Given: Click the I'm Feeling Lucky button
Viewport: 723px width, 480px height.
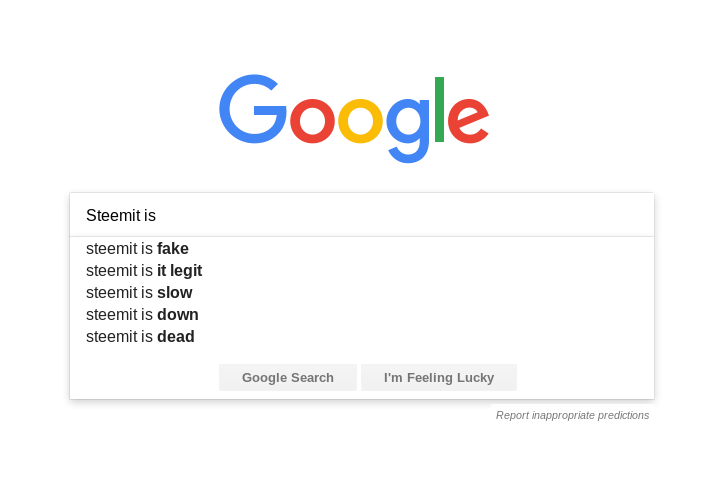Looking at the screenshot, I should pyautogui.click(x=439, y=378).
